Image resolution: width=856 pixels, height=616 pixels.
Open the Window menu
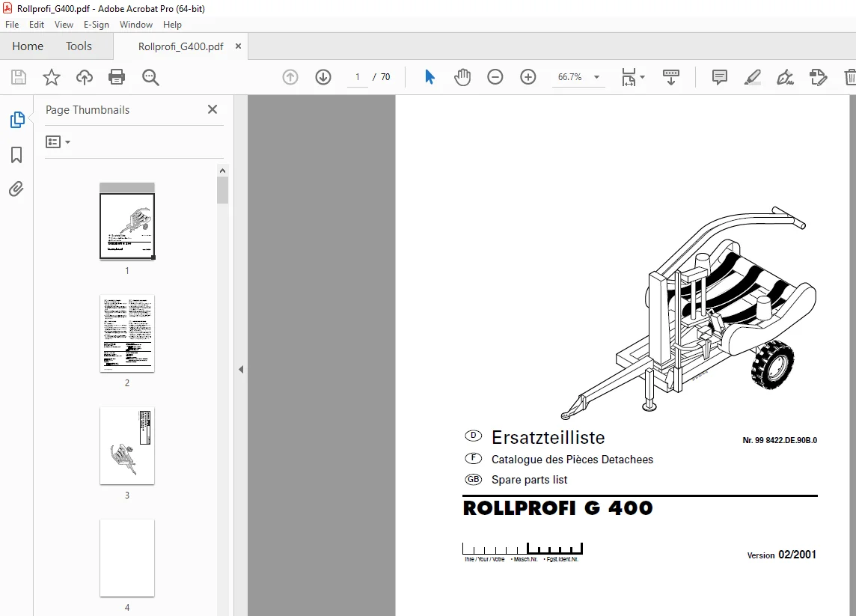pos(136,25)
